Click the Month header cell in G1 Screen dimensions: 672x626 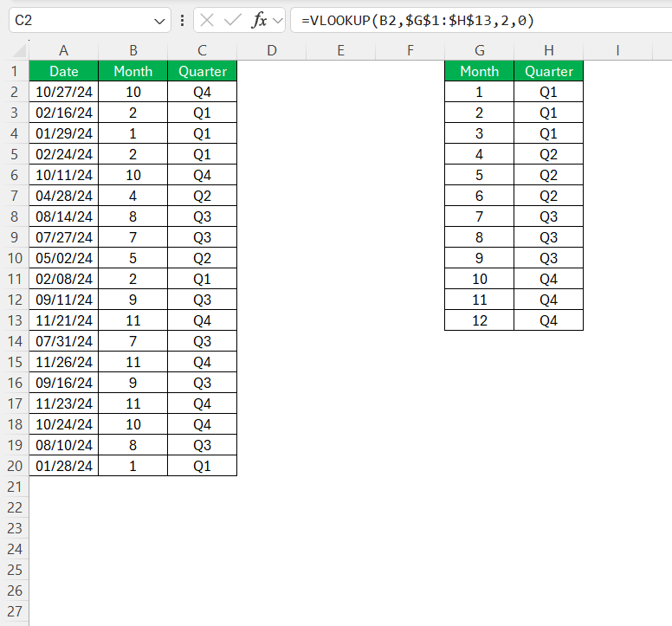click(480, 71)
